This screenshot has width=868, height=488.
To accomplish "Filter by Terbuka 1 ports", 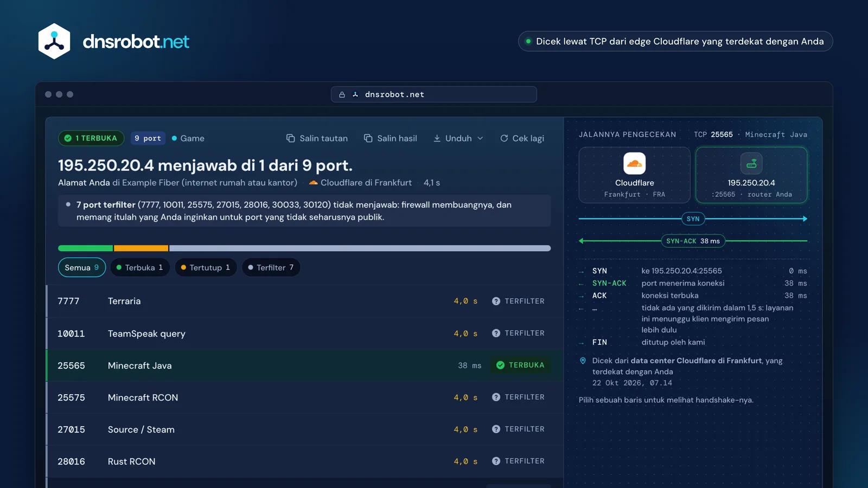I will 140,267.
